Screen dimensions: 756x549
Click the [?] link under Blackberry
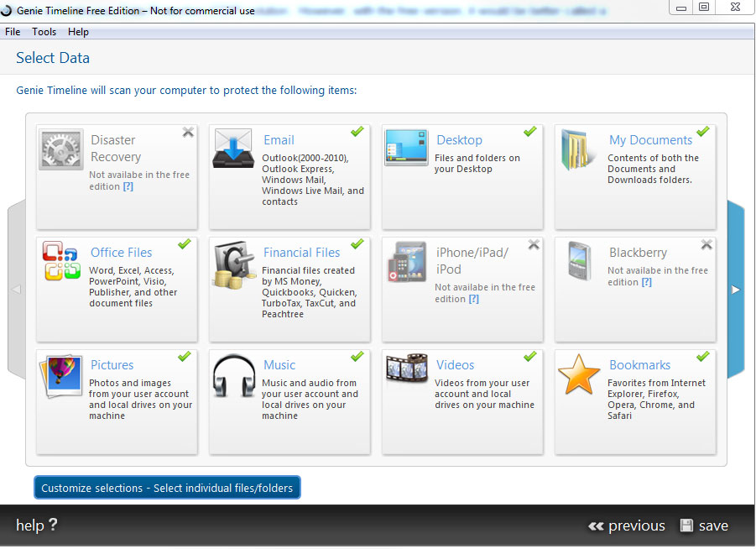coord(647,282)
